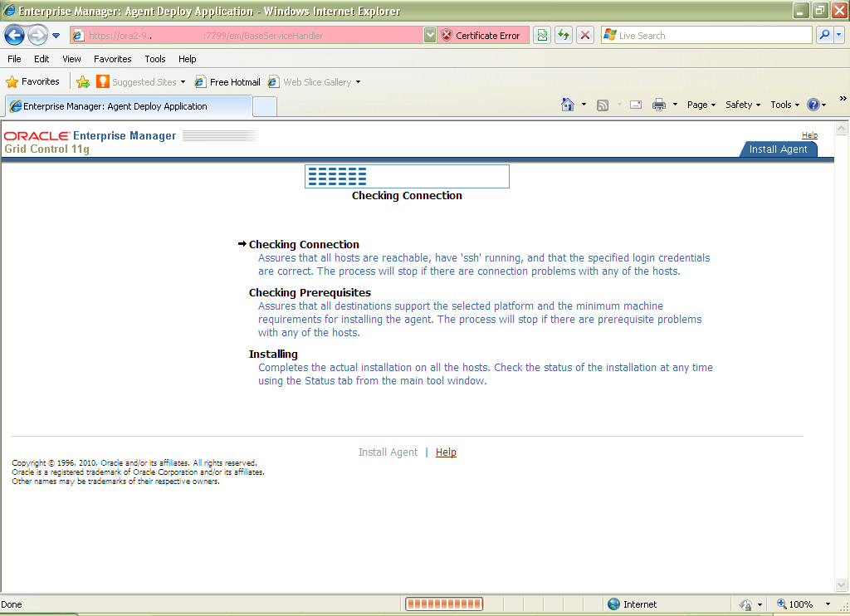This screenshot has height=616, width=850.
Task: Click the browser Back arrow button
Action: (x=15, y=36)
